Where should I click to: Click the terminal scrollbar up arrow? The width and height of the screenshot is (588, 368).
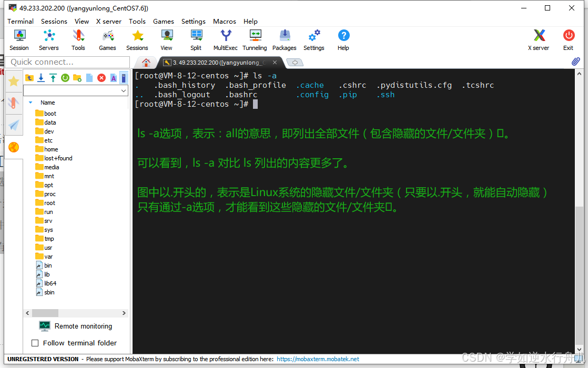580,74
